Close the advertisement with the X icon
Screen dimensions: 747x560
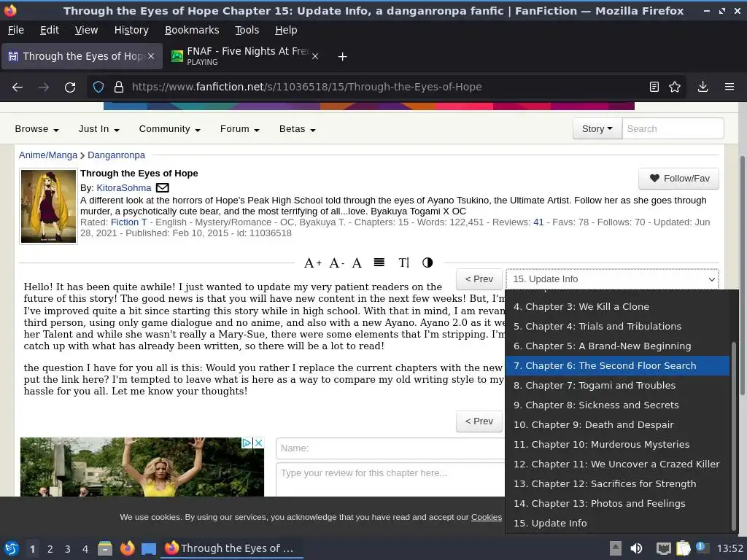pos(258,443)
